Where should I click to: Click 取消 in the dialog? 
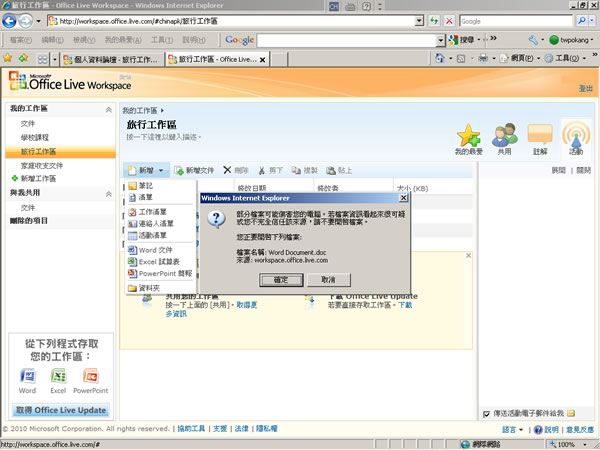(328, 280)
